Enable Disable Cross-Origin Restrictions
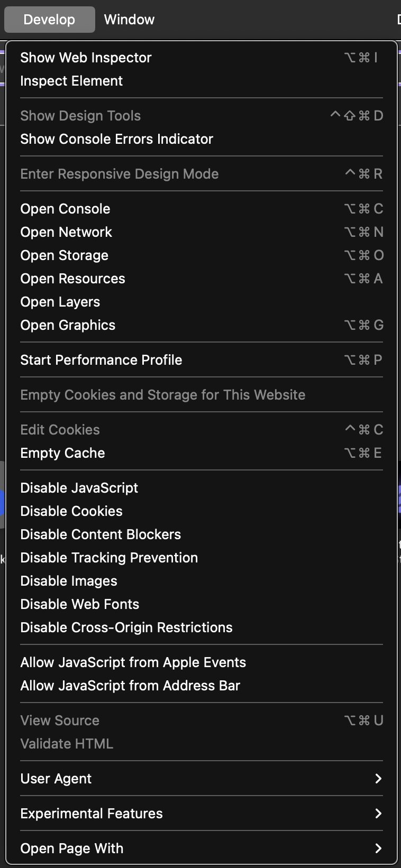This screenshot has height=868, width=401. [x=126, y=627]
